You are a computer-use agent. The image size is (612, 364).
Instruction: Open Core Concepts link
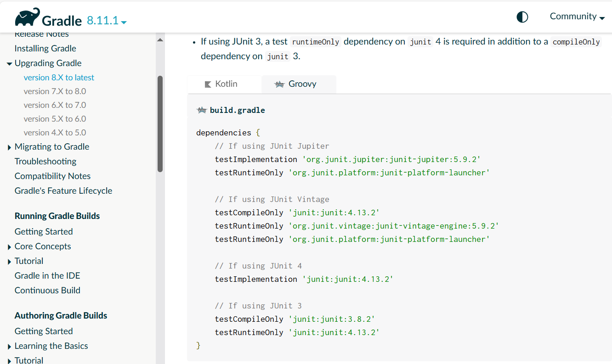[x=43, y=246]
